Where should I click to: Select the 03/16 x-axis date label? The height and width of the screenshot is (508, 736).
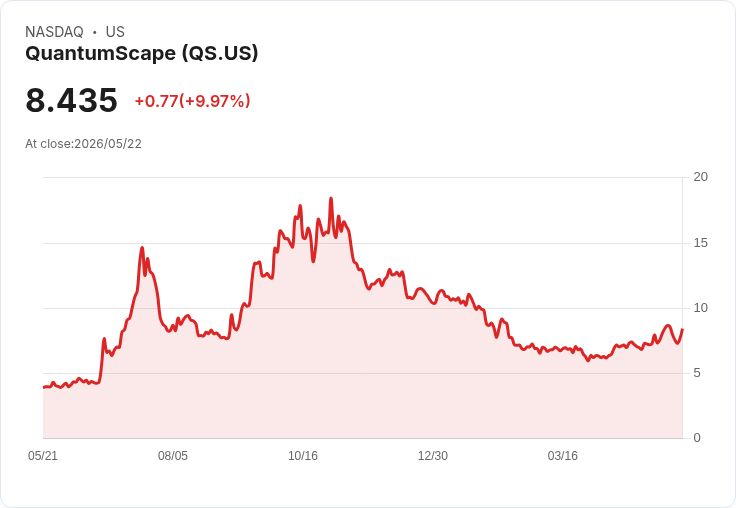coord(563,456)
